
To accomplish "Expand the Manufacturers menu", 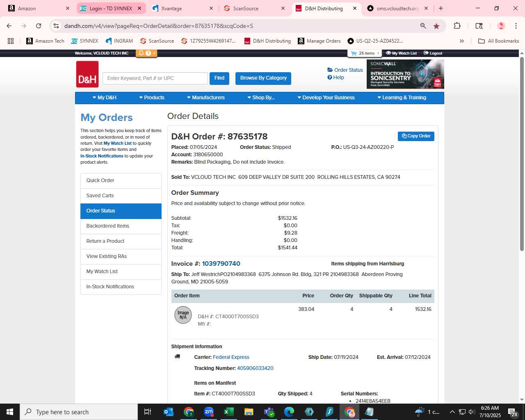I will pyautogui.click(x=206, y=98).
